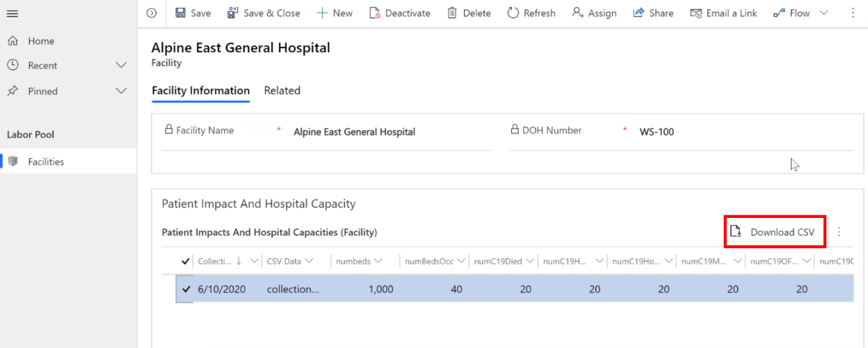Open the subgrid more commands ellipsis
Viewport: 868px width, 348px height.
click(839, 232)
